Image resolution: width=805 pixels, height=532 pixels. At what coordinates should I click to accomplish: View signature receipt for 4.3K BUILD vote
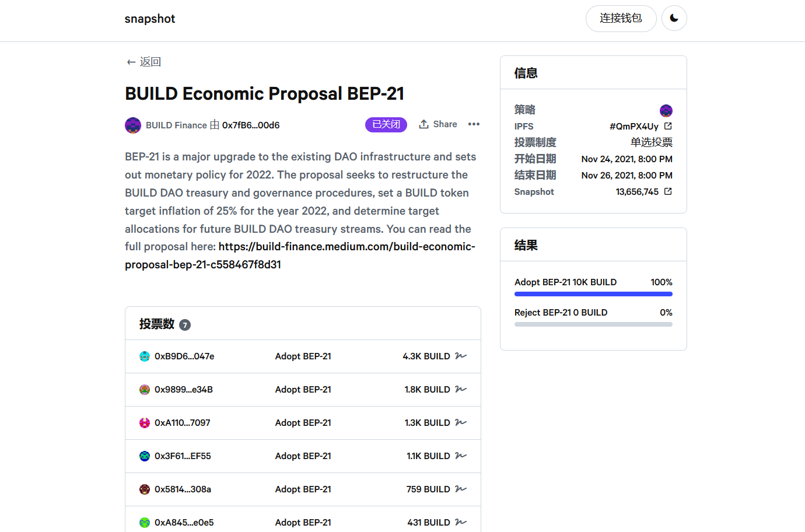pos(461,356)
